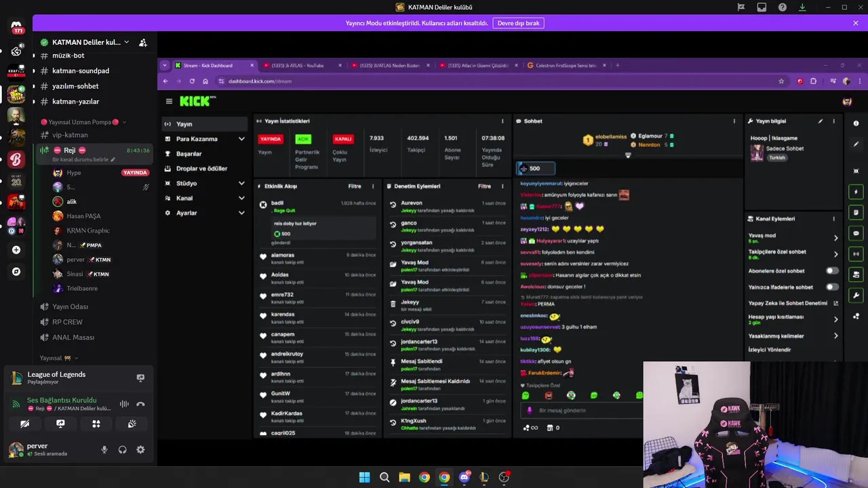Open Droplar ve ödüller in Kick sidebar
This screenshot has height=488, width=868.
click(205, 169)
